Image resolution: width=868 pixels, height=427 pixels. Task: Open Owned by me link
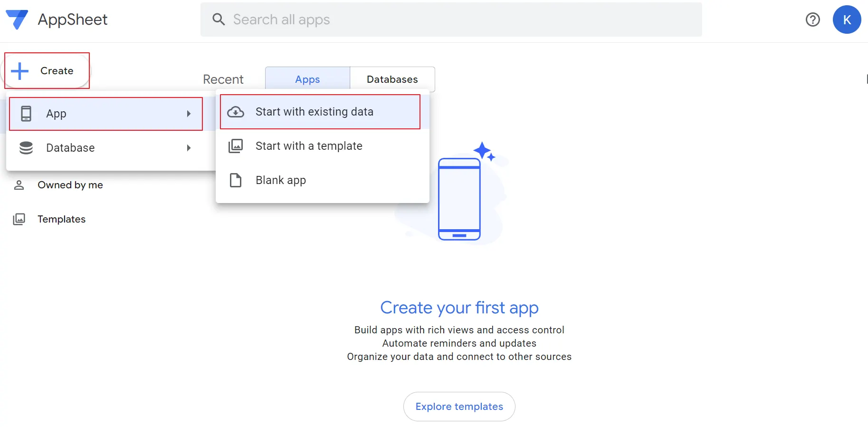coord(70,185)
